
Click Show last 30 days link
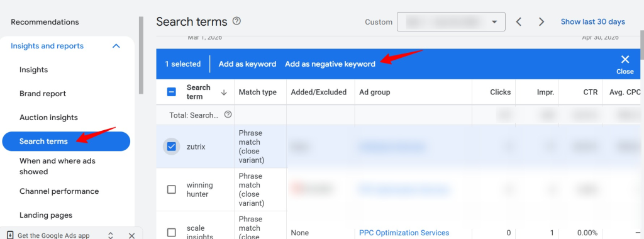tap(592, 22)
